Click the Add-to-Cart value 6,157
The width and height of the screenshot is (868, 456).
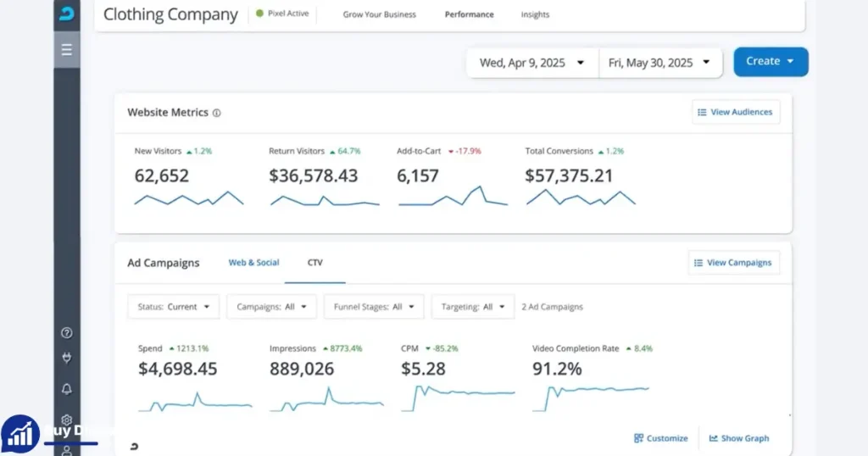(x=418, y=175)
